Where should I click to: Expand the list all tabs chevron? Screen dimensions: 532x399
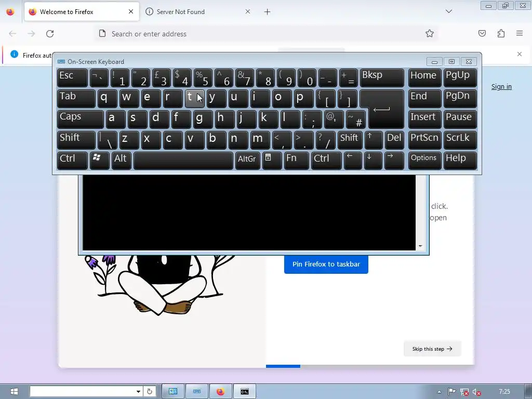pos(448,11)
